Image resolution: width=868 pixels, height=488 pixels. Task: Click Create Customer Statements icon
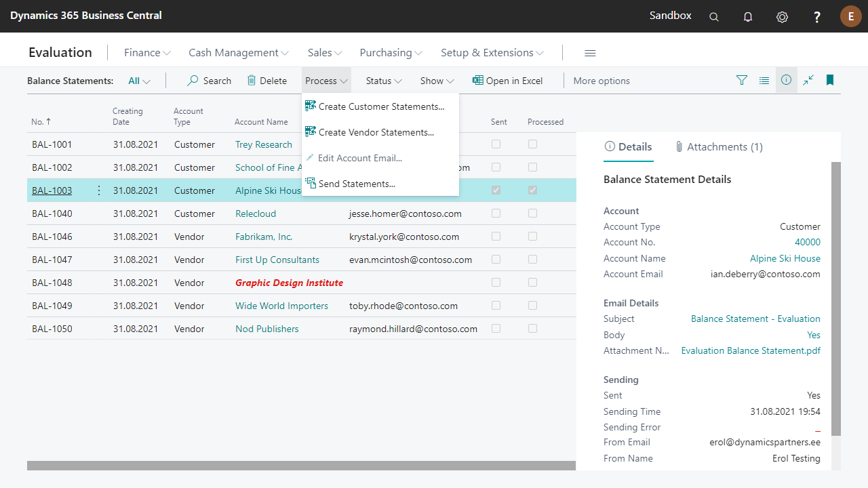311,106
